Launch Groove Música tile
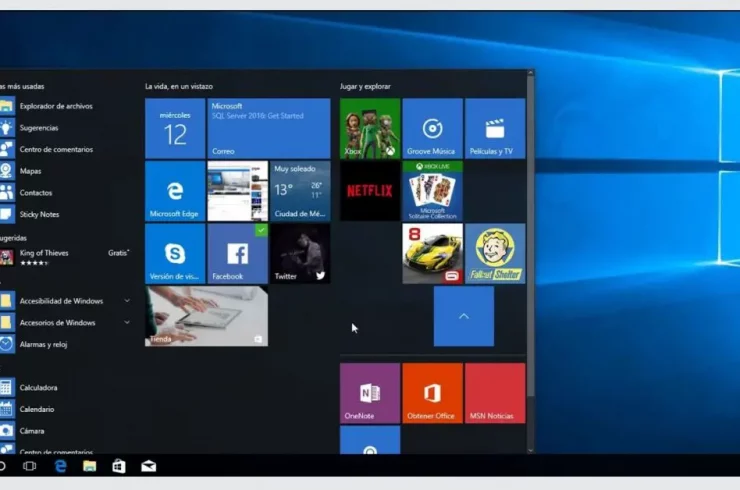 tap(432, 128)
